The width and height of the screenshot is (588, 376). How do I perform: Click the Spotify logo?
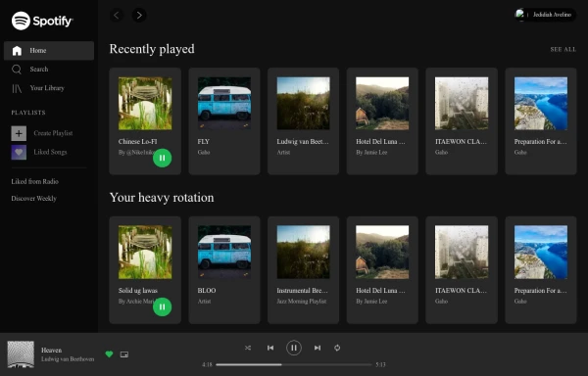coord(42,21)
